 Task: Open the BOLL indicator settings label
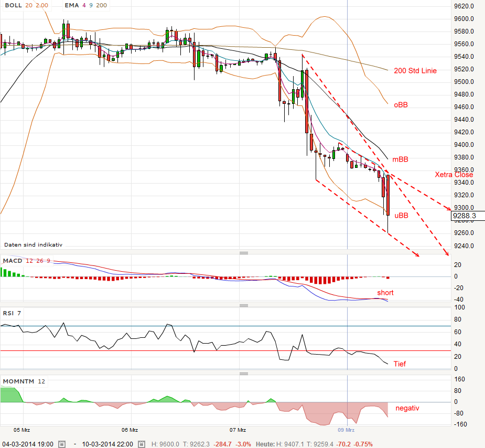13,5
